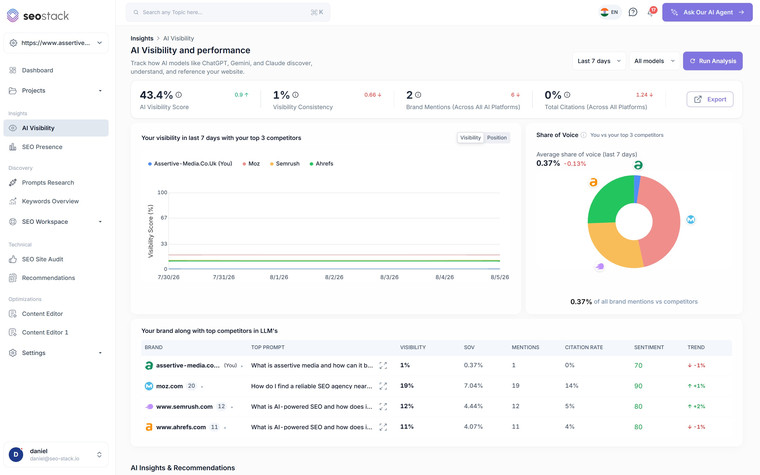Screen dimensions: 760x475
Task: Click the Prompts Research icon
Action: click(x=13, y=183)
